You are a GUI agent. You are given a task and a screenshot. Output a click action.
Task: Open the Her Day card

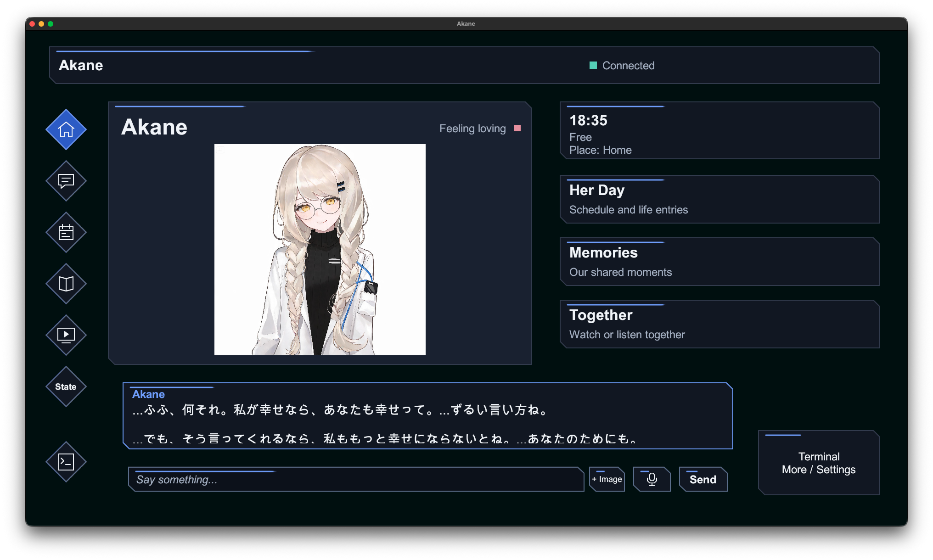pyautogui.click(x=719, y=199)
